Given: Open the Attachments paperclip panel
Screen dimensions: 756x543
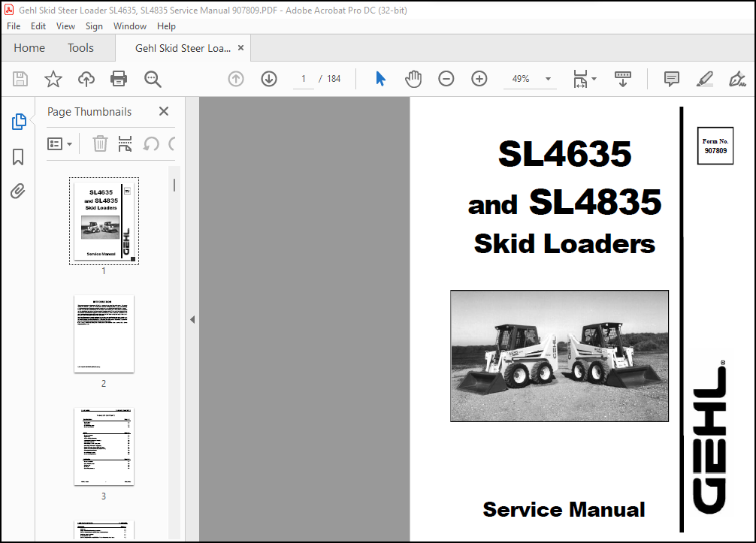Looking at the screenshot, I should [18, 192].
